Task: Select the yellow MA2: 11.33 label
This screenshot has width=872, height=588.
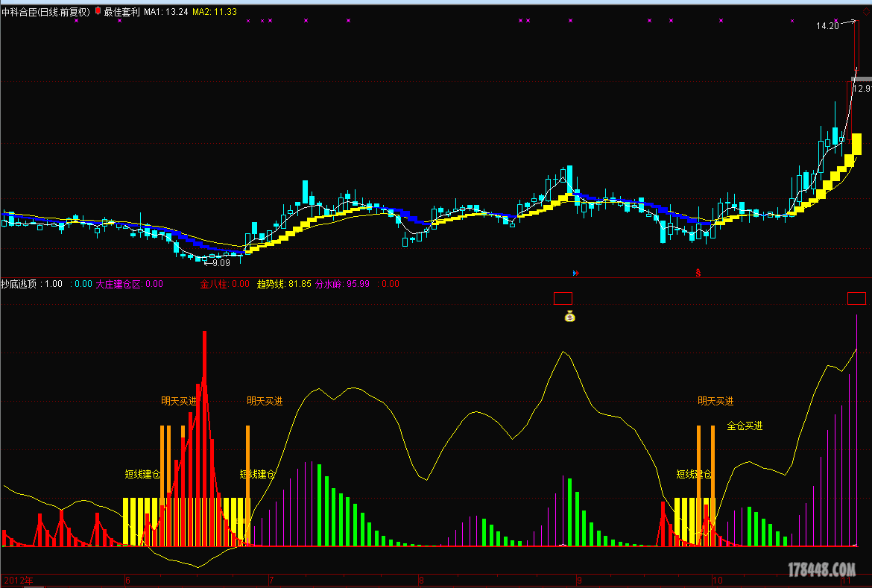Action: (x=215, y=12)
